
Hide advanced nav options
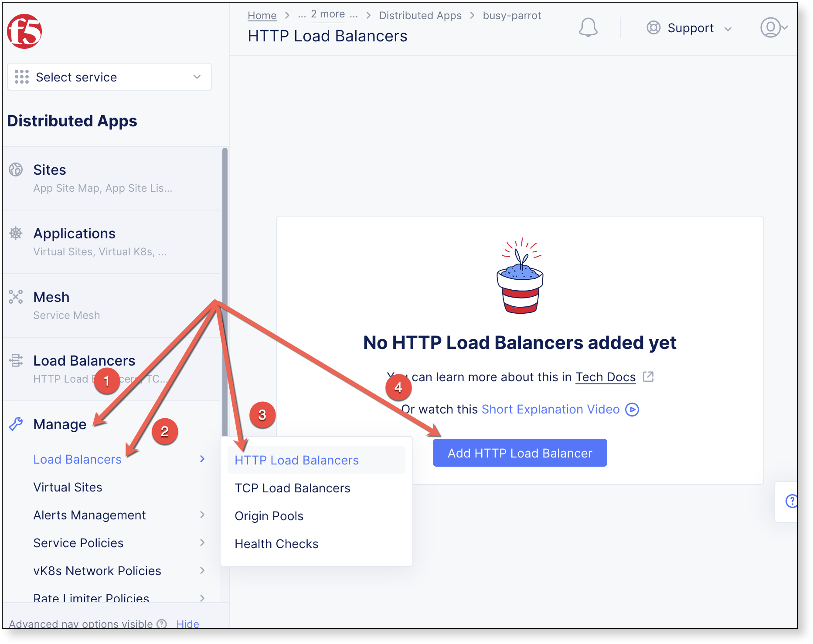pos(187,624)
